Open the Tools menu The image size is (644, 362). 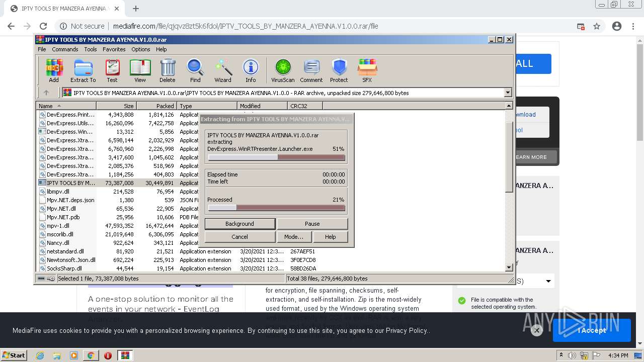click(91, 49)
